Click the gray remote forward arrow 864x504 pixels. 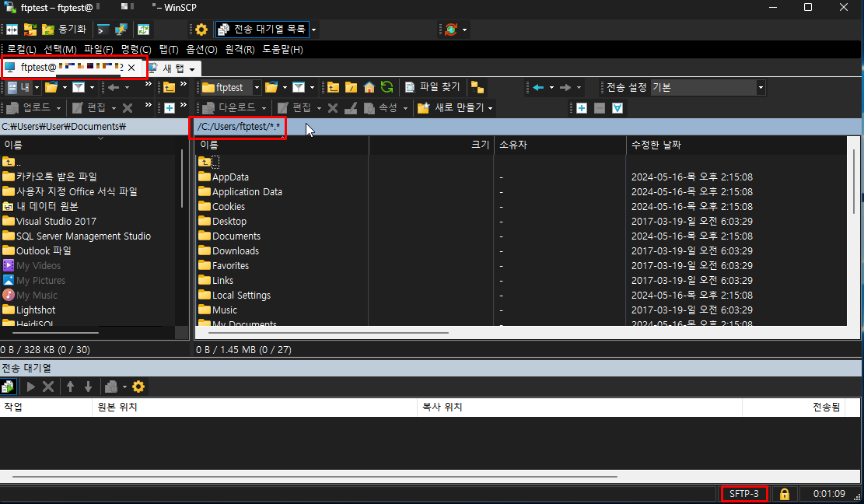(565, 88)
